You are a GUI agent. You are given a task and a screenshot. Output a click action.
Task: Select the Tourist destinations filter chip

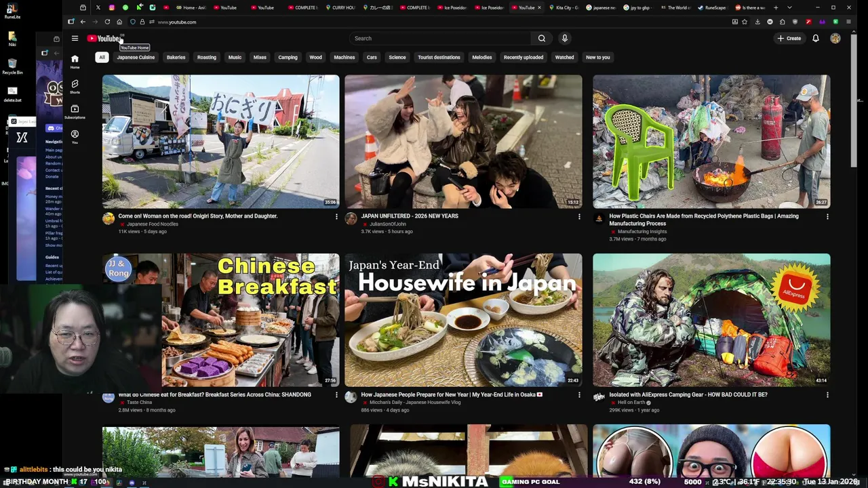tap(439, 58)
